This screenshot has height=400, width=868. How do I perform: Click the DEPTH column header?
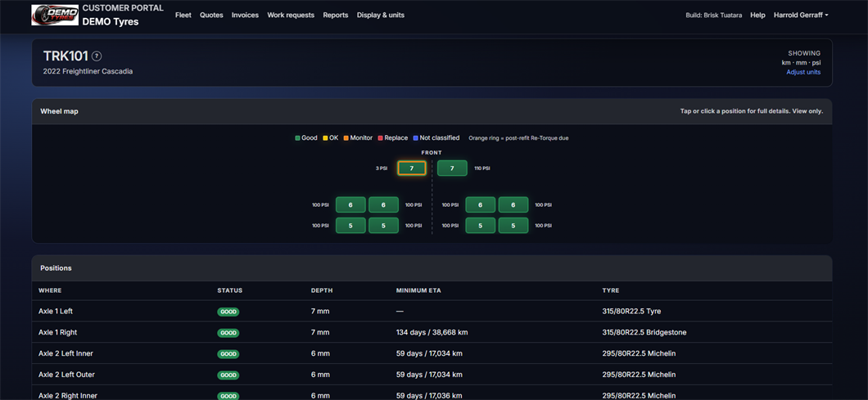click(322, 290)
